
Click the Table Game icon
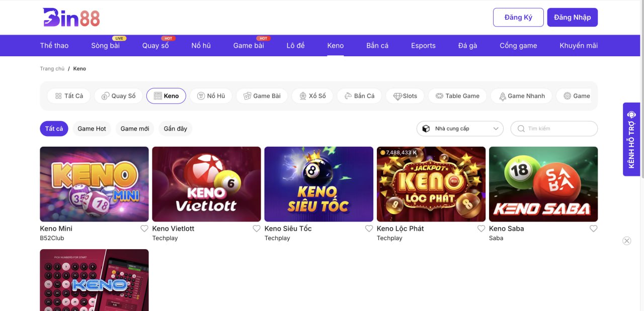[439, 96]
